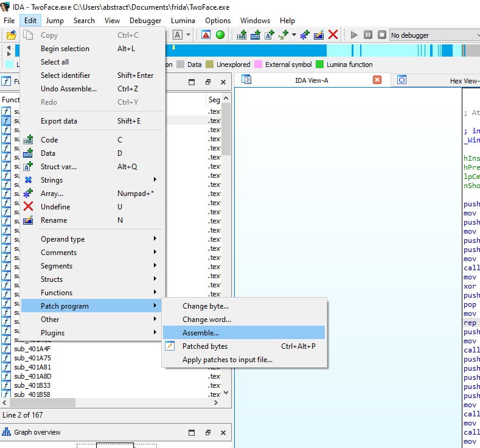The width and height of the screenshot is (480, 448).
Task: Select sub_401A8D in the functions list
Action: (x=32, y=376)
